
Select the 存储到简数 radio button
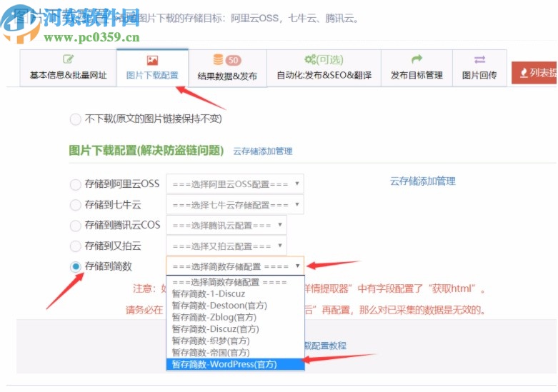(76, 266)
